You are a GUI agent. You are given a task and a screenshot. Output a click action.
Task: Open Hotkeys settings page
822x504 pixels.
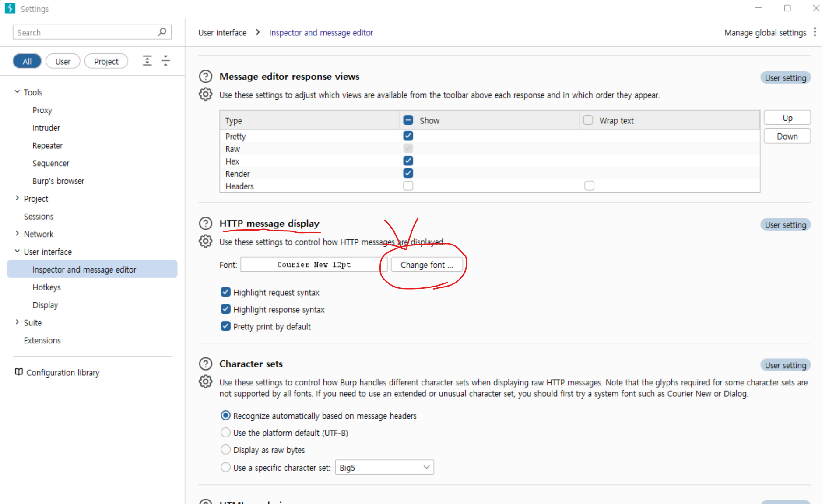(x=46, y=287)
